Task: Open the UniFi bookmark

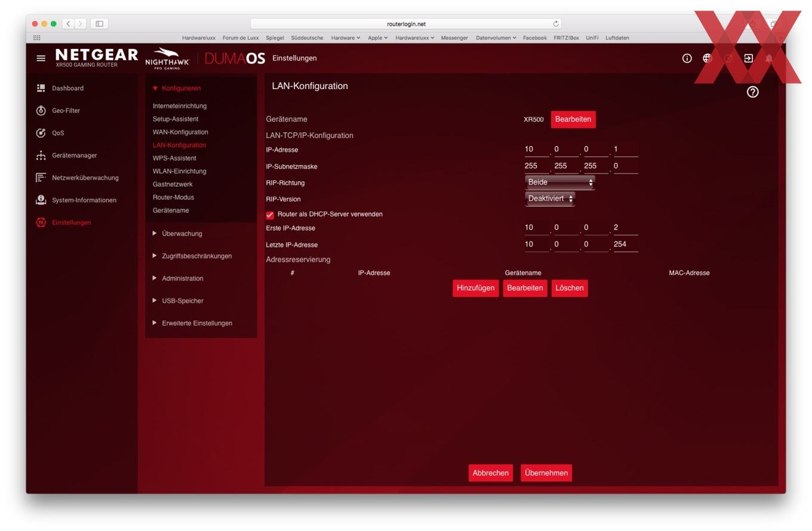Action: (x=592, y=38)
